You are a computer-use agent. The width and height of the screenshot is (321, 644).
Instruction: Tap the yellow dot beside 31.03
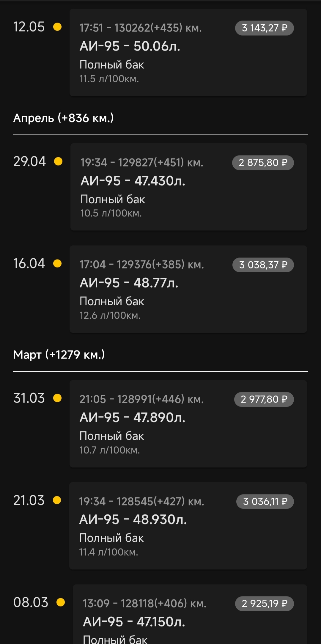tap(57, 398)
